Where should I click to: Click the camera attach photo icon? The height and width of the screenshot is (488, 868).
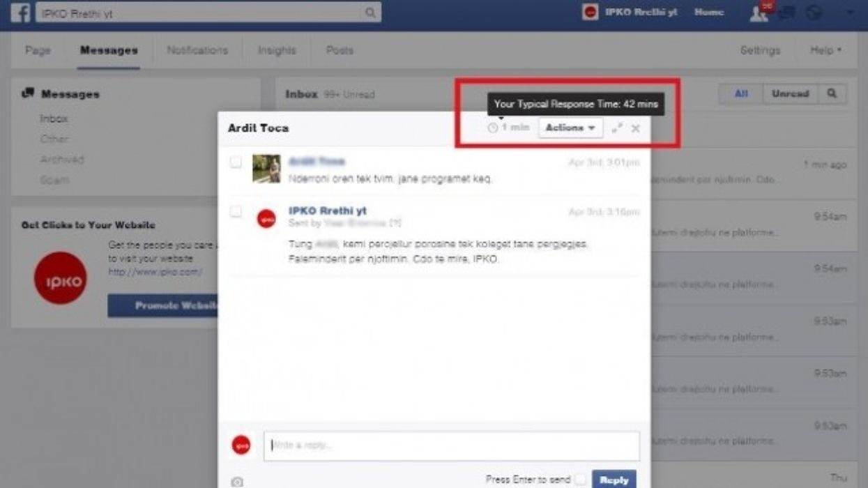point(237,482)
